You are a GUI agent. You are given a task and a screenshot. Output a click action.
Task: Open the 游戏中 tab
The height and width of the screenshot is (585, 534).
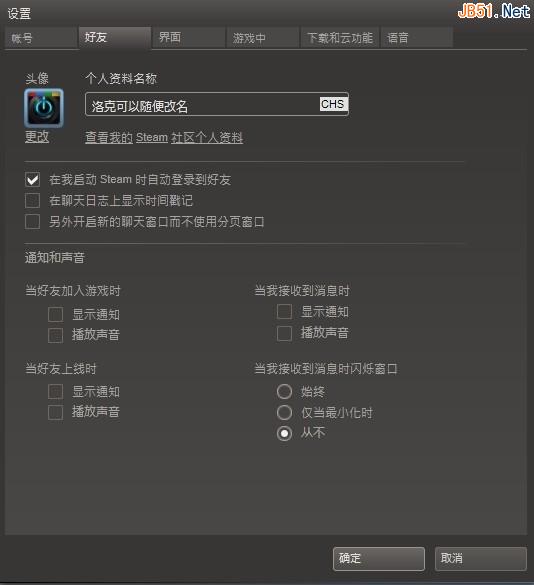tap(263, 38)
